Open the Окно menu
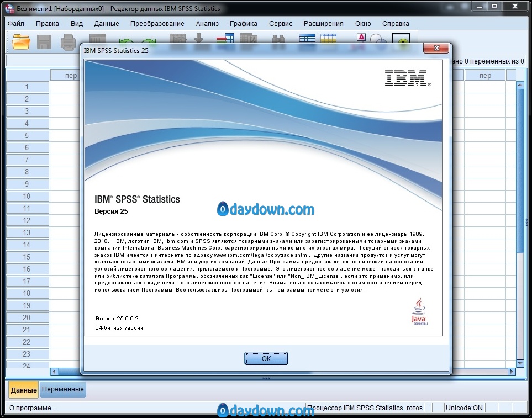Image resolution: width=532 pixels, height=418 pixels. click(363, 23)
